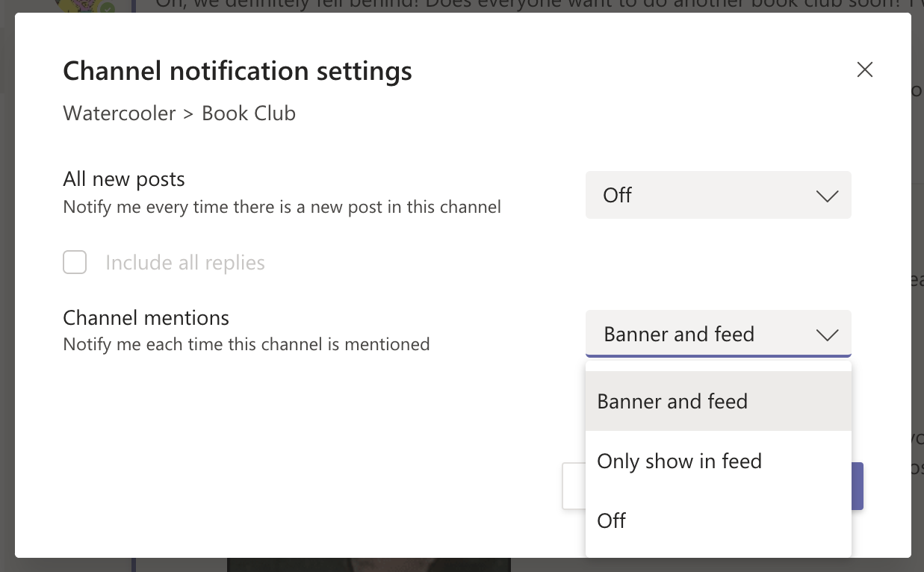Click the Channel mentions label
Image resolution: width=924 pixels, height=572 pixels.
click(x=146, y=317)
